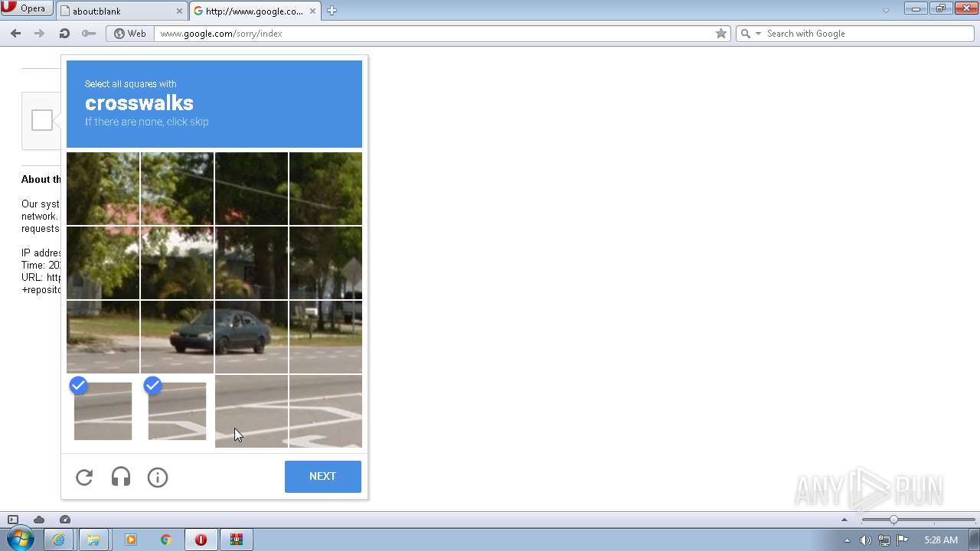This screenshot has height=551, width=980.
Task: Bookmark page with the star icon
Action: (721, 34)
